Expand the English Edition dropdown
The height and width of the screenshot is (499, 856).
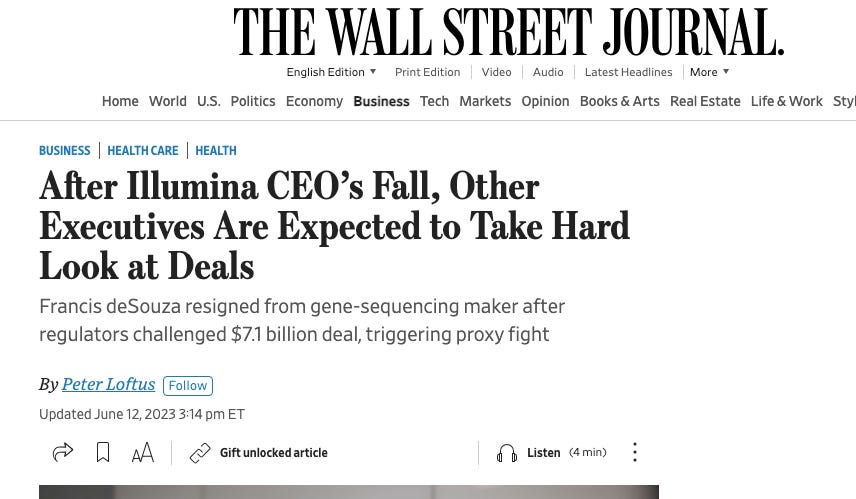tap(331, 72)
